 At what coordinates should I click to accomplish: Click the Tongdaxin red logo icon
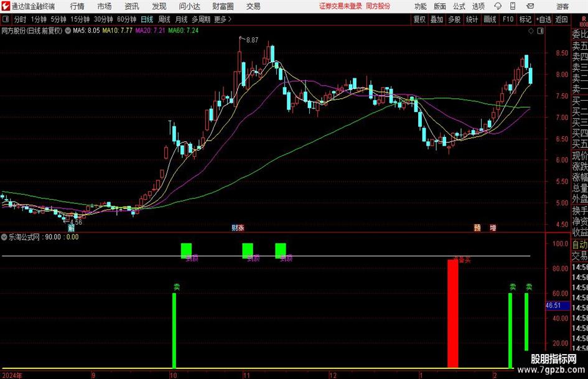click(5, 6)
